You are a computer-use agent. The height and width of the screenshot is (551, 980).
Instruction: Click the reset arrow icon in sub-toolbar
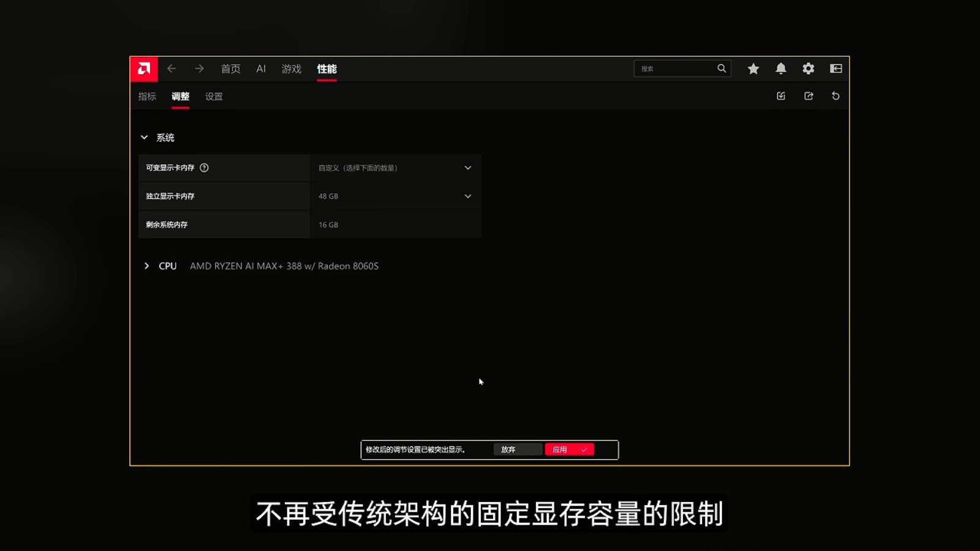(x=835, y=96)
